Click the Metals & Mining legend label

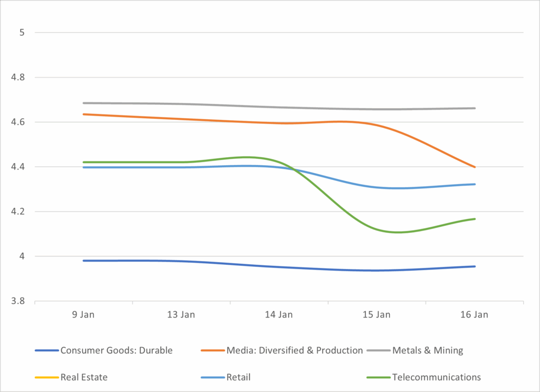tap(428, 350)
